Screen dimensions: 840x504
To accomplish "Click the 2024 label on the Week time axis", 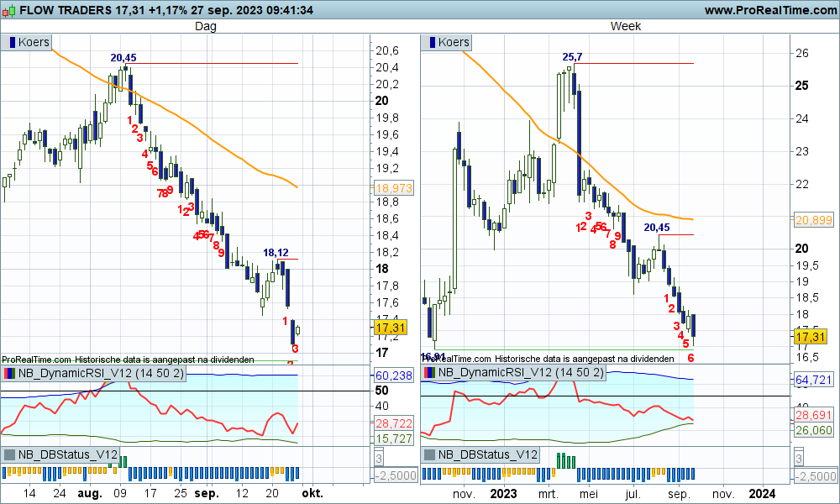I will coord(762,493).
